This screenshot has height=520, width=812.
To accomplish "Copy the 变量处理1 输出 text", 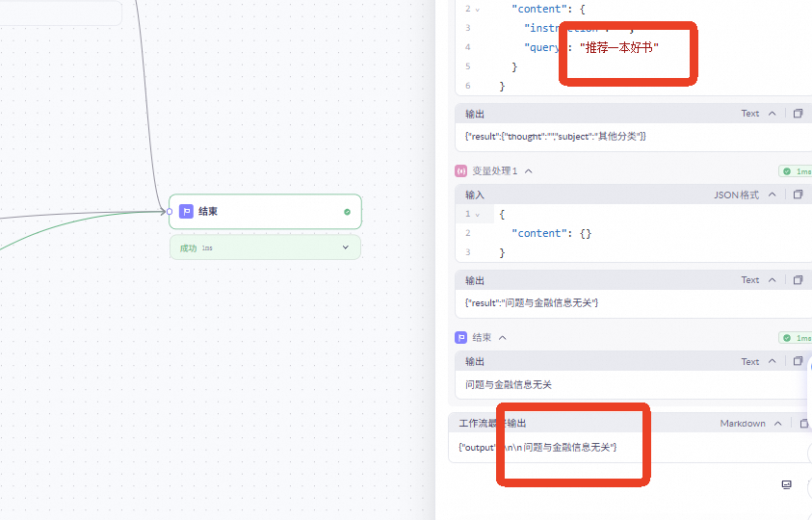I will [x=798, y=279].
